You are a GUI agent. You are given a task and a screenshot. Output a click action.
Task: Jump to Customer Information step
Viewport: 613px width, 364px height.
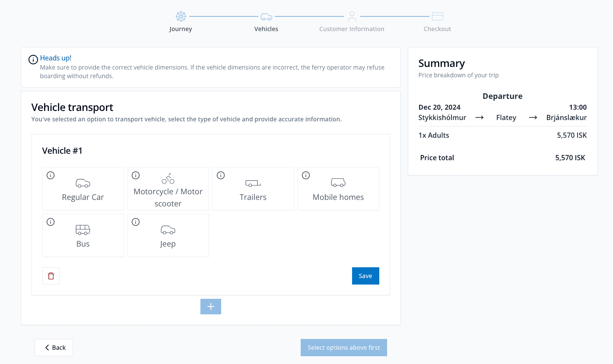point(352,22)
